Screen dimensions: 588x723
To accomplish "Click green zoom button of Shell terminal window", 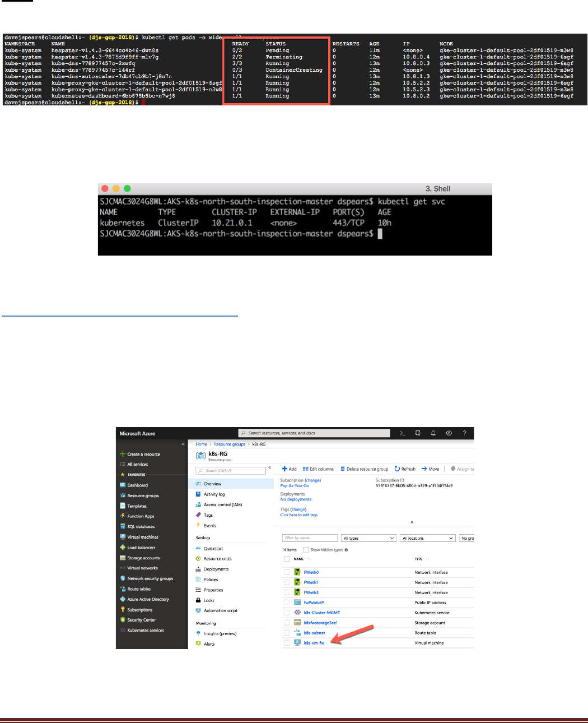I will pos(127,189).
